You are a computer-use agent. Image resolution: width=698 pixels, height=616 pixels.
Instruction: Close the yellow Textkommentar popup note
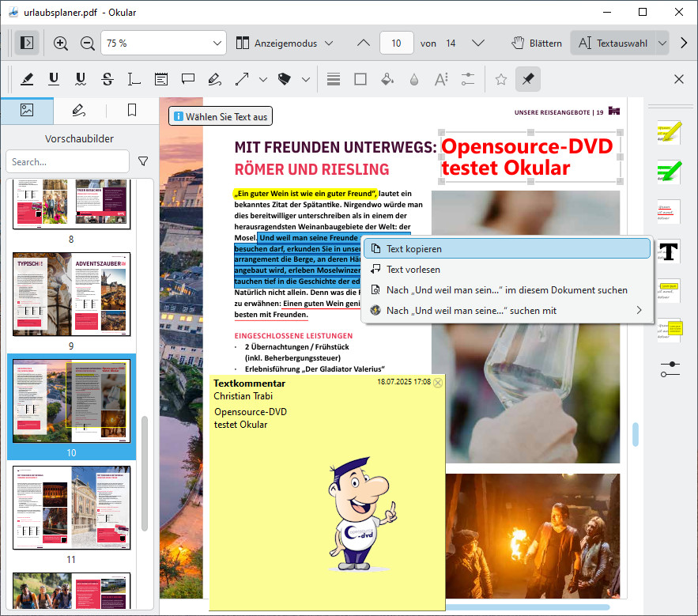point(438,383)
